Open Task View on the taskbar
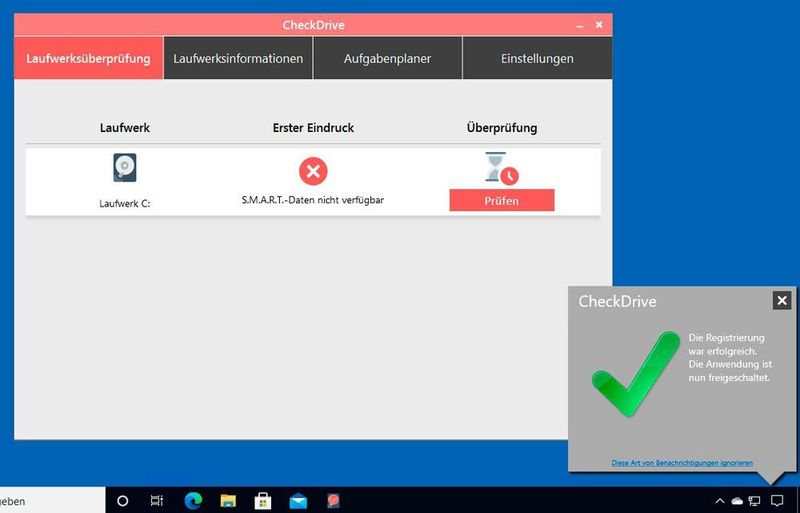Screen dimensions: 800x513 (157, 501)
